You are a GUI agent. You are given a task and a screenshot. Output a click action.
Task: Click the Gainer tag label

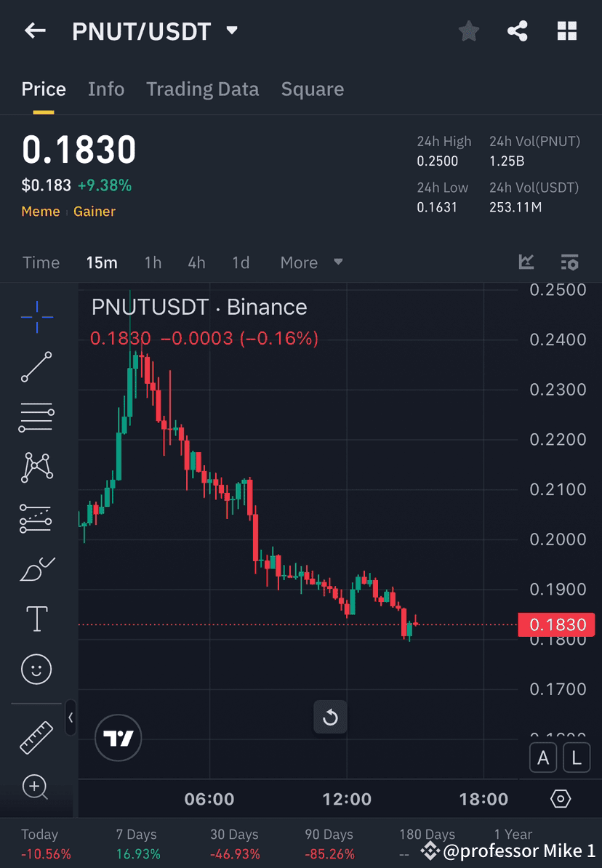pyautogui.click(x=95, y=211)
